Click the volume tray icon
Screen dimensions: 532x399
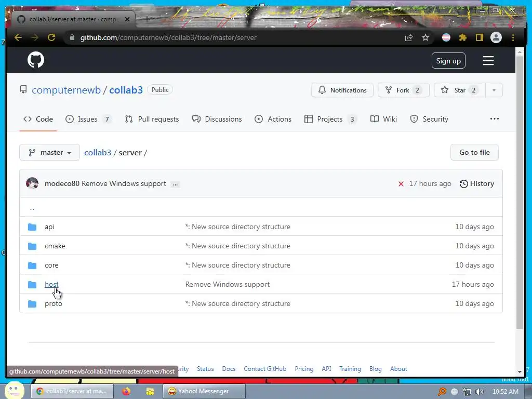(x=480, y=392)
